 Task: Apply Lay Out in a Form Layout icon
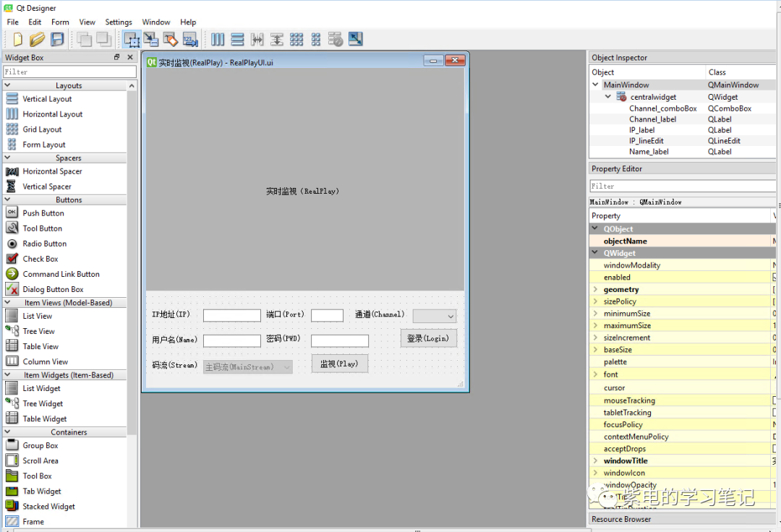click(x=316, y=39)
